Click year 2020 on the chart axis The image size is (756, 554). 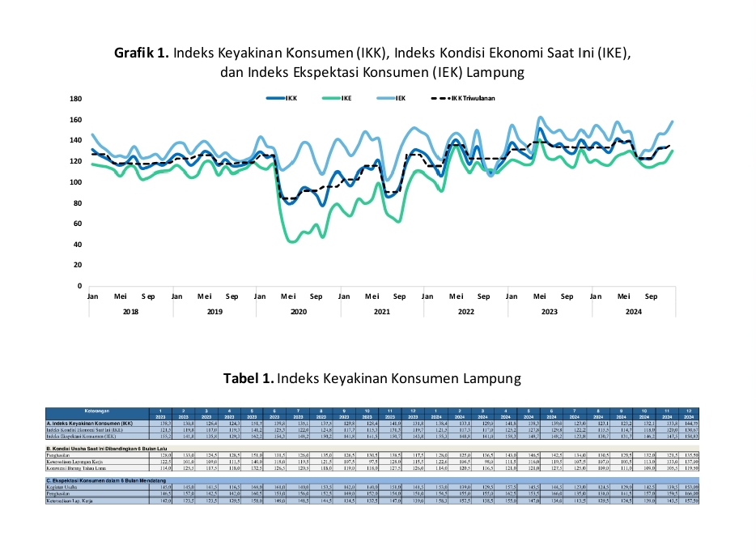pos(299,311)
